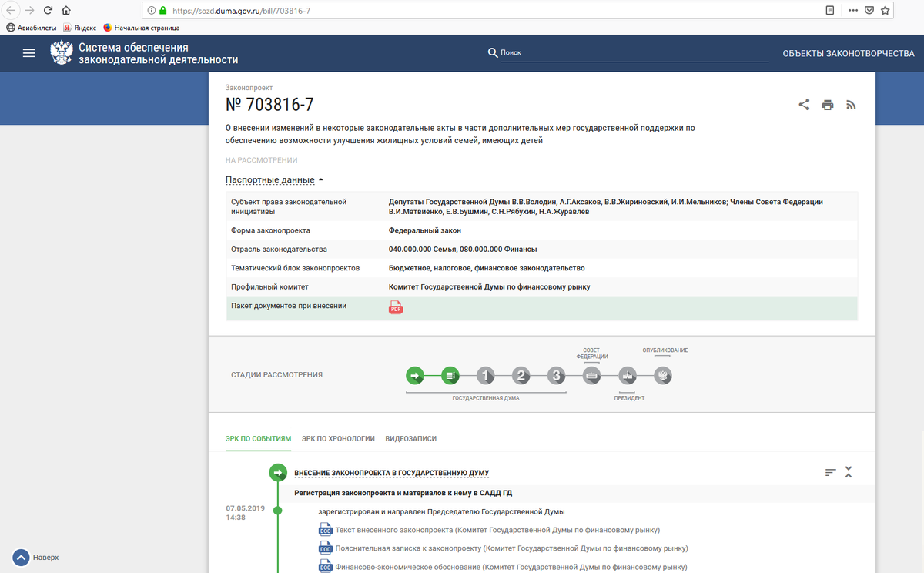Select stage 1 first reading circle
The height and width of the screenshot is (573, 924).
point(485,376)
